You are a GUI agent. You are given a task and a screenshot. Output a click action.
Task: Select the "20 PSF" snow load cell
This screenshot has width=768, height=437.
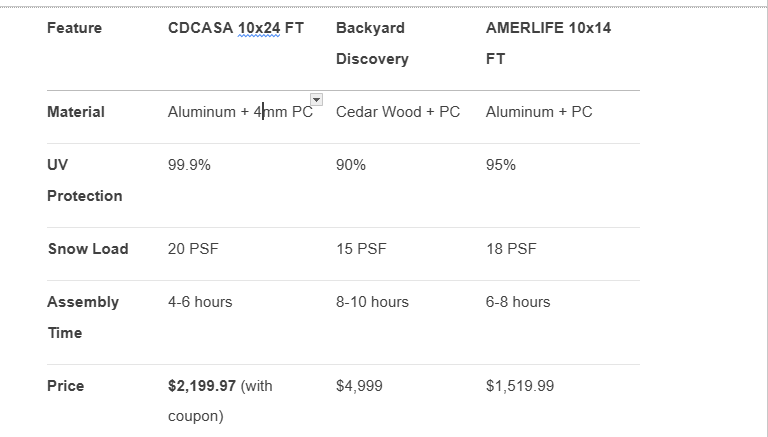[193, 249]
